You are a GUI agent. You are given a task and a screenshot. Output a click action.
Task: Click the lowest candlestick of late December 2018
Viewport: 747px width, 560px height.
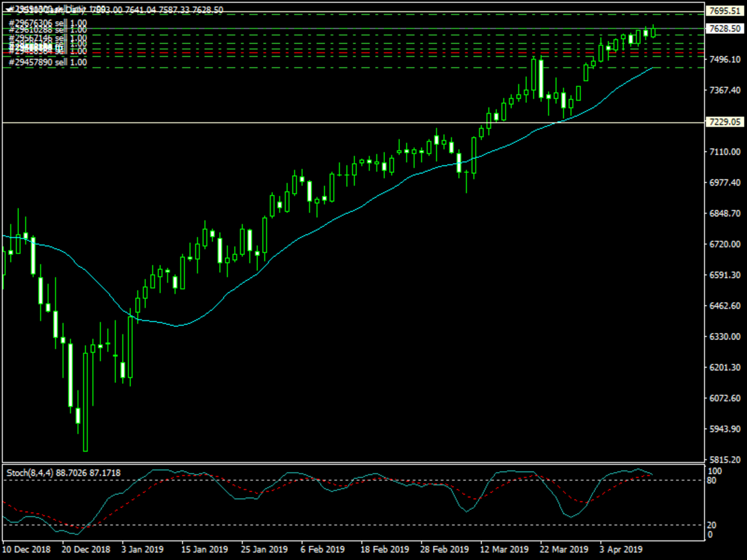point(86,398)
